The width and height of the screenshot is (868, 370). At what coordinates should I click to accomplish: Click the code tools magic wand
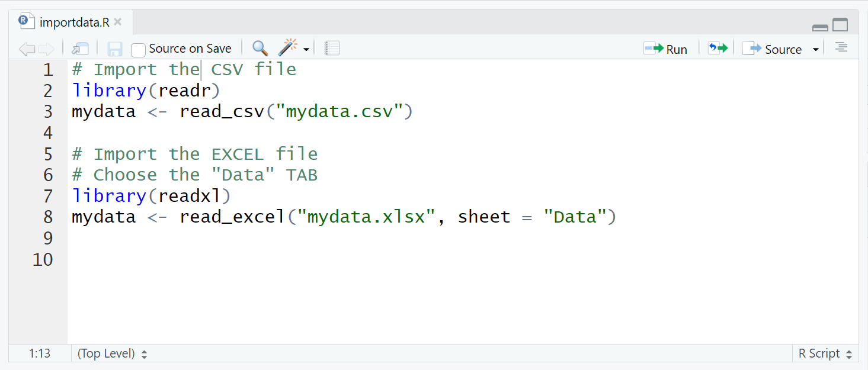click(x=287, y=48)
